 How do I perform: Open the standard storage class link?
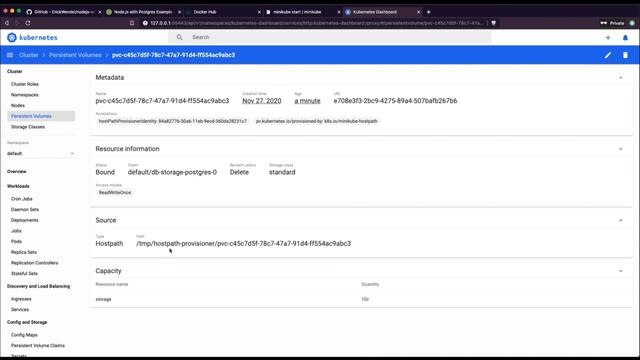(282, 172)
